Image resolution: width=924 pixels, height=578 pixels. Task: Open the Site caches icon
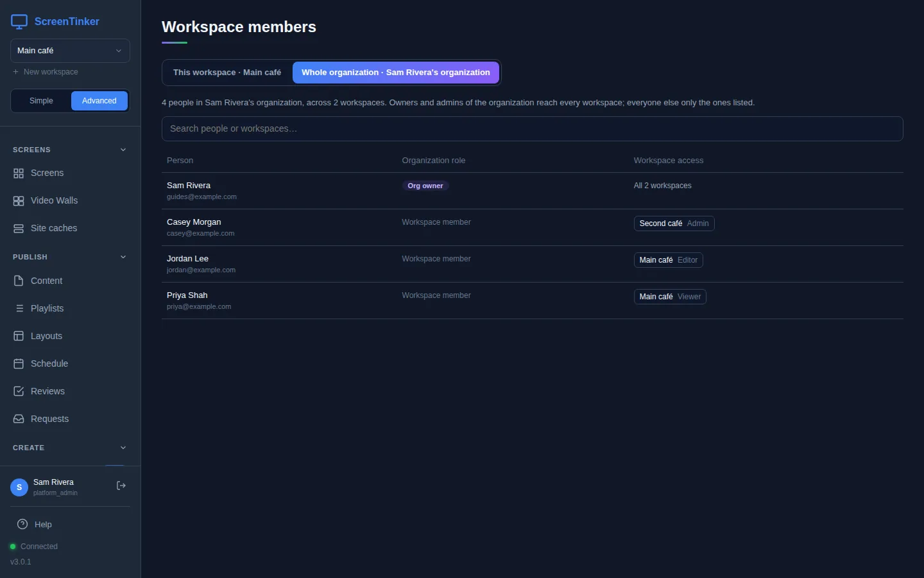[x=19, y=229]
